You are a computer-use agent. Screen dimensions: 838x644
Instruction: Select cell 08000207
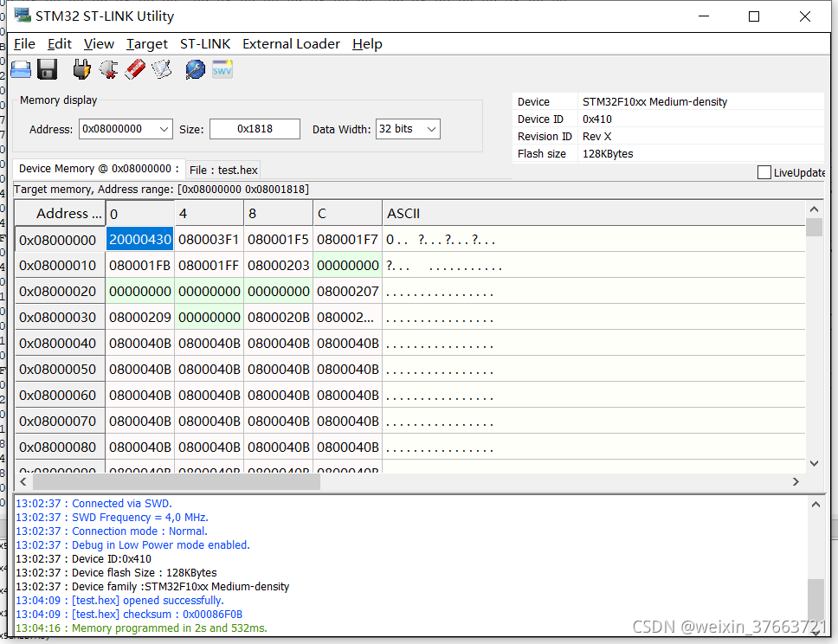(347, 291)
